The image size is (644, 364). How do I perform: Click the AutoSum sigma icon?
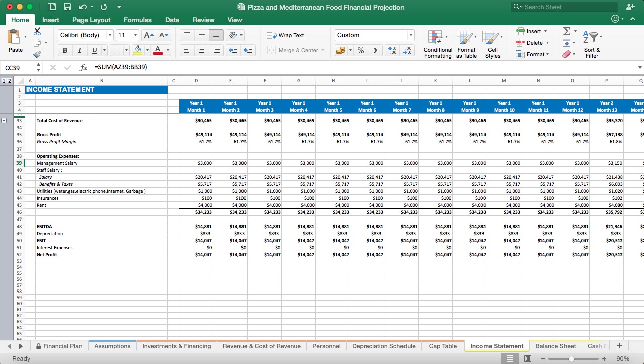(567, 31)
